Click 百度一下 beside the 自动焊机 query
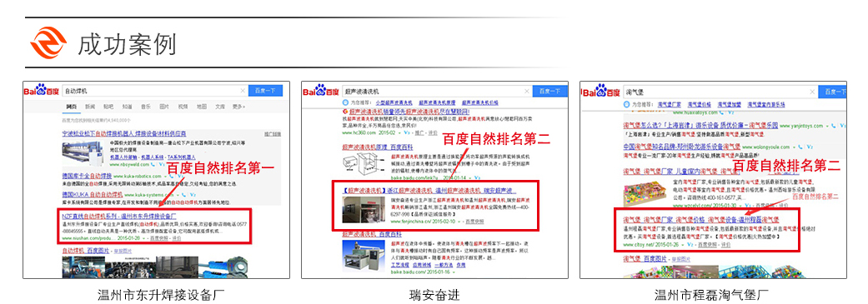This screenshot has height=304, width=868. coord(265,91)
